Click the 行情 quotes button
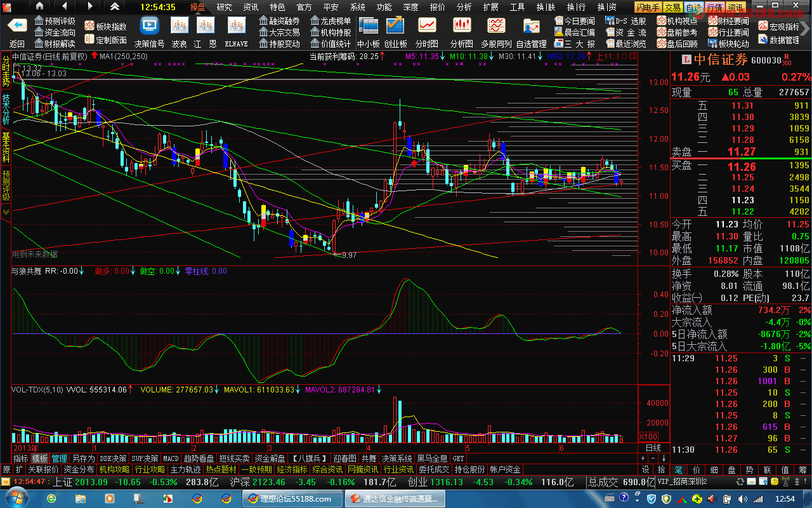This screenshot has width=812, height=508. 714,7
